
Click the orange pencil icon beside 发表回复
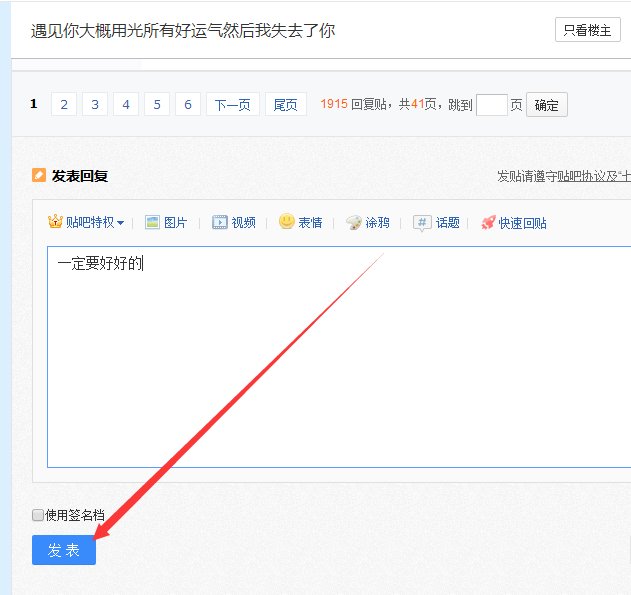click(39, 175)
